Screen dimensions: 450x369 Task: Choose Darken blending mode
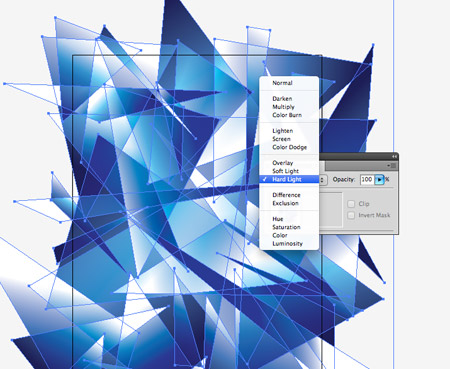[x=282, y=99]
